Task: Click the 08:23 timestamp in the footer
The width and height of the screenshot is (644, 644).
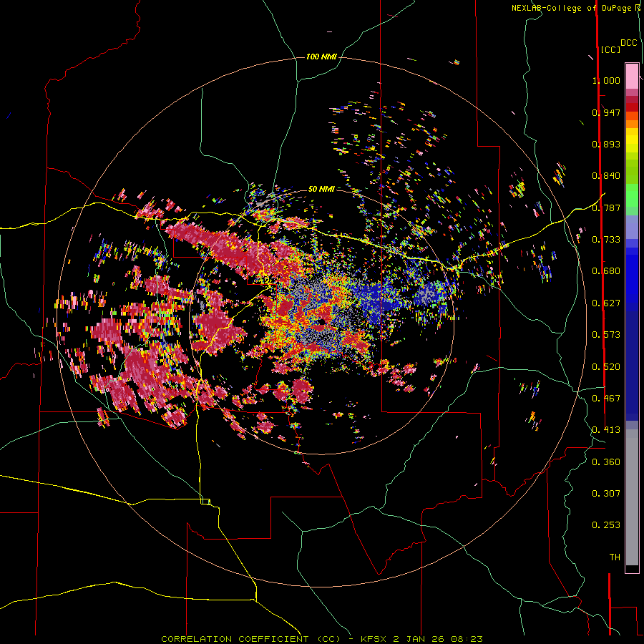Action: tap(469, 639)
